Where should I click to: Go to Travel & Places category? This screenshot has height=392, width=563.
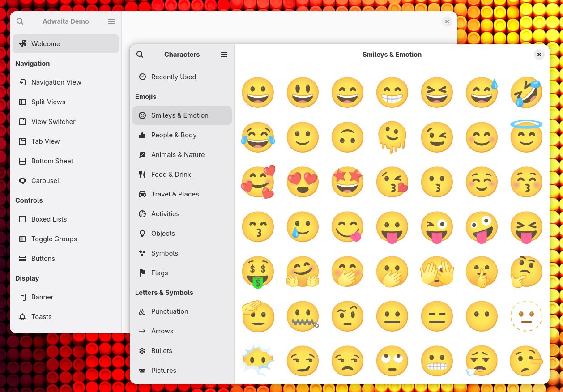coord(175,194)
